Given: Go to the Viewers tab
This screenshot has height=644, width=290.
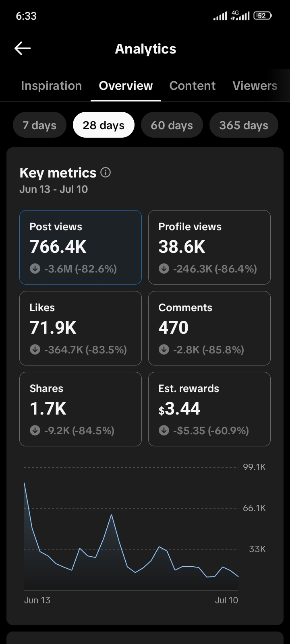Looking at the screenshot, I should pyautogui.click(x=255, y=86).
